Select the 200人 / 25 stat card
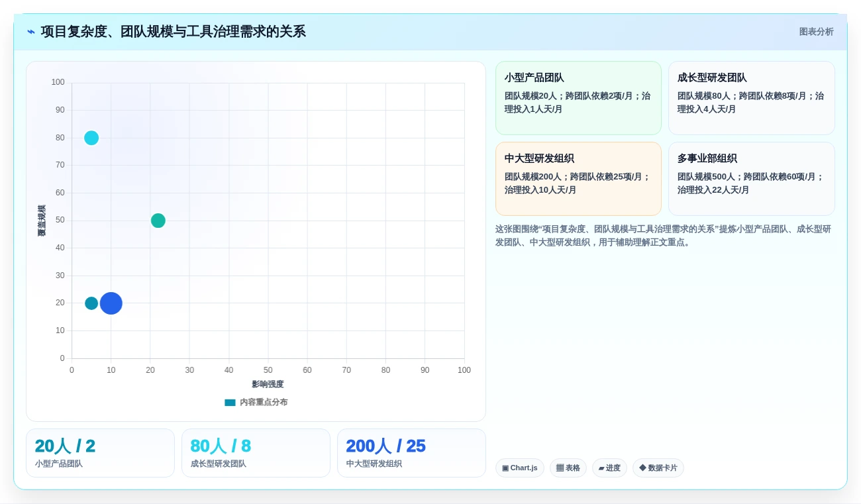The image size is (861, 504). [411, 453]
